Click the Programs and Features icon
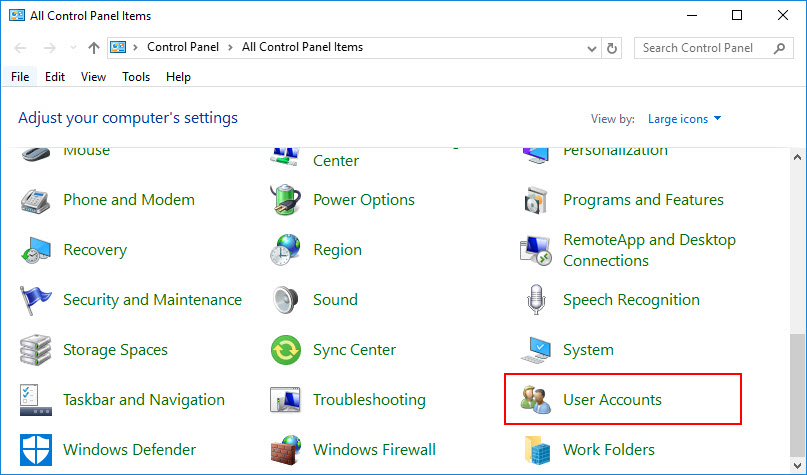This screenshot has width=807, height=475. (x=535, y=200)
